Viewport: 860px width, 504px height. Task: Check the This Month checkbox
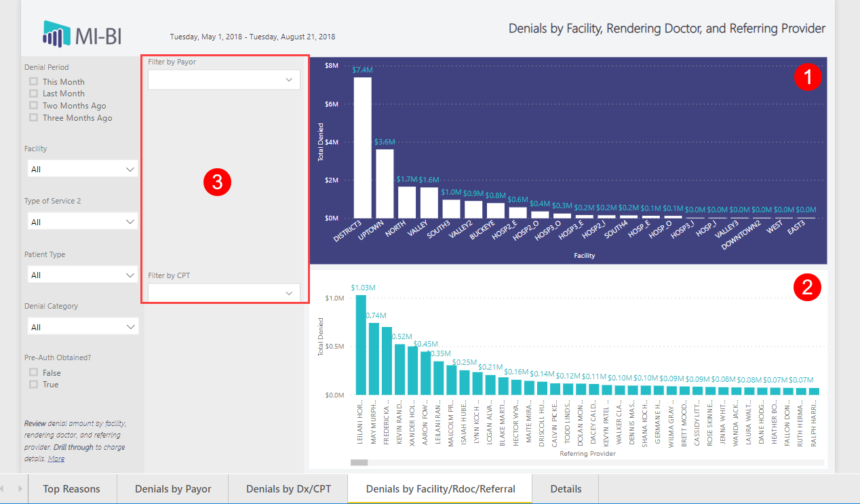33,81
